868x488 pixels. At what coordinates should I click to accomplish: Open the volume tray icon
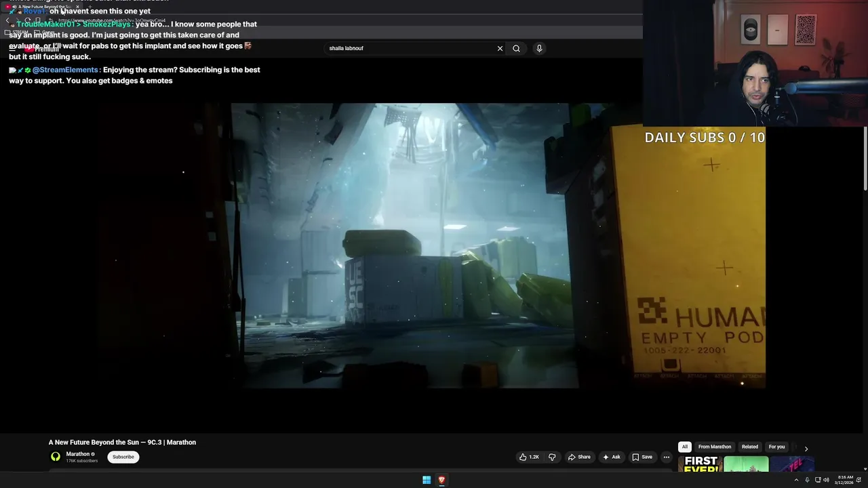click(826, 480)
